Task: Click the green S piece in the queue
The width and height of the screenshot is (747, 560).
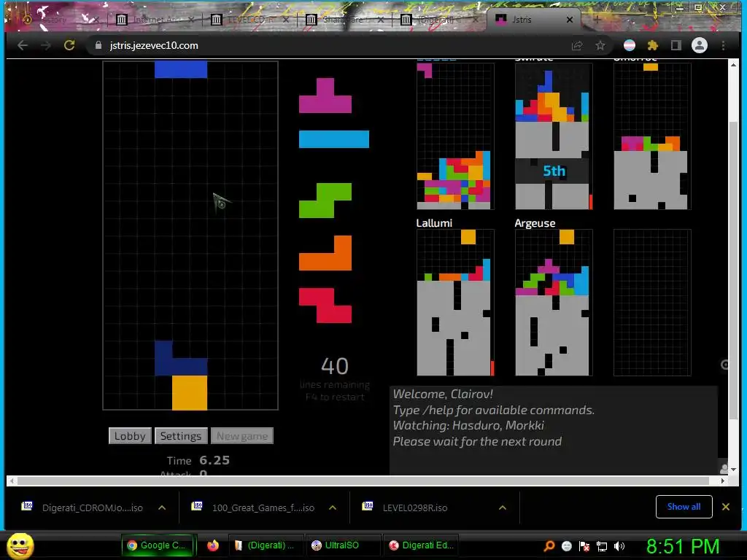Action: click(325, 201)
